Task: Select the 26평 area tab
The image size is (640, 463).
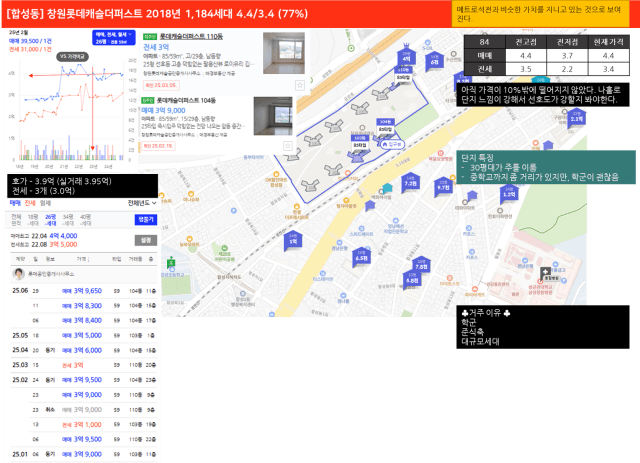Action: click(x=51, y=220)
